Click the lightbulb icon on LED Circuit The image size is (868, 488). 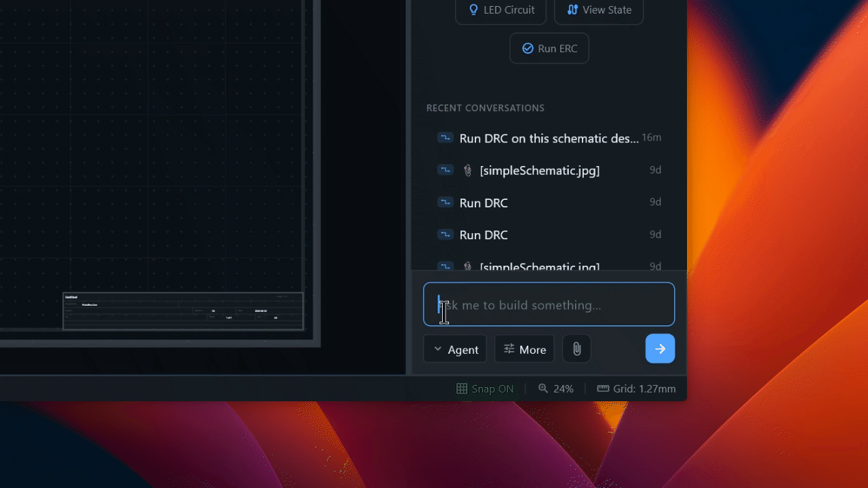[x=474, y=9]
